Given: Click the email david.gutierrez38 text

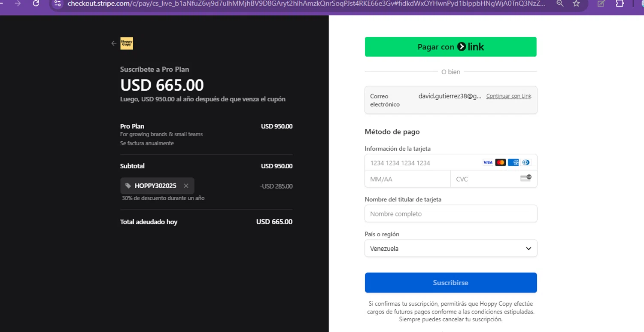Looking at the screenshot, I should 450,96.
